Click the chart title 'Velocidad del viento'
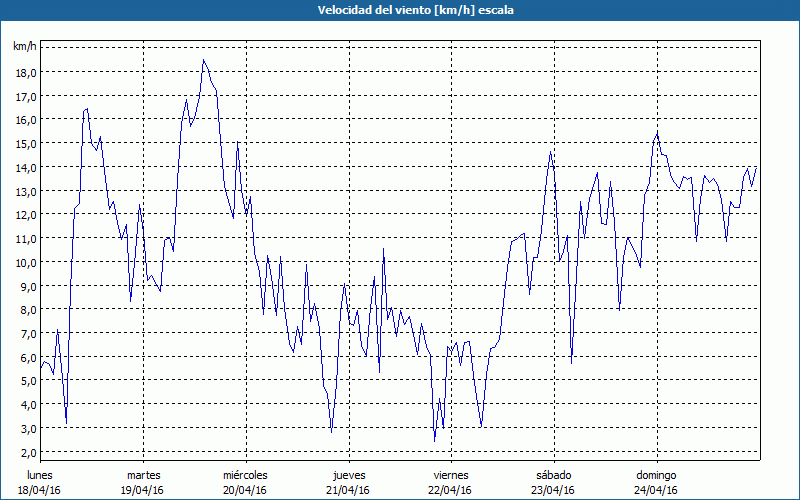Image resolution: width=800 pixels, height=500 pixels. point(399,9)
